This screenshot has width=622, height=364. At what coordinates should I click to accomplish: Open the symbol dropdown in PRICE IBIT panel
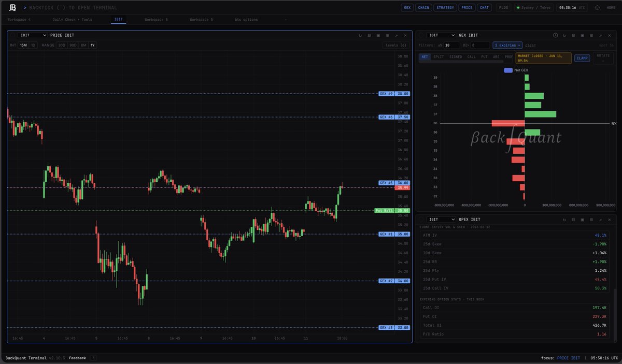pos(33,35)
